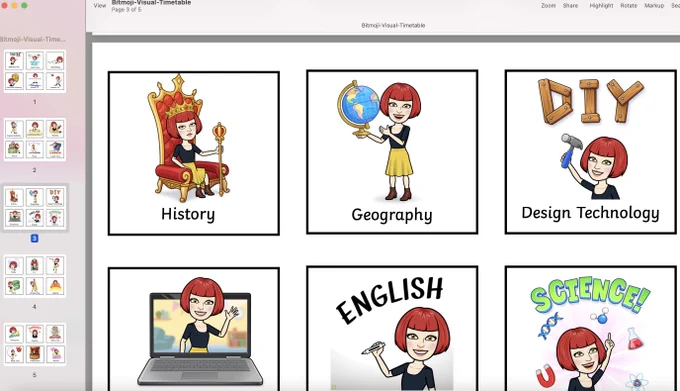The height and width of the screenshot is (391, 680).
Task: Click the Geography globe card
Action: click(392, 152)
